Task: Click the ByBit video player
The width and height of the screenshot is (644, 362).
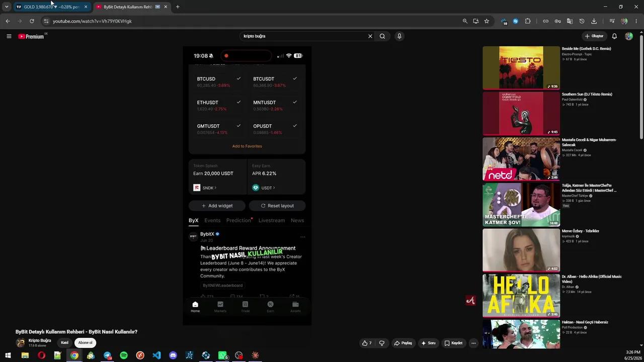Action: [x=247, y=186]
